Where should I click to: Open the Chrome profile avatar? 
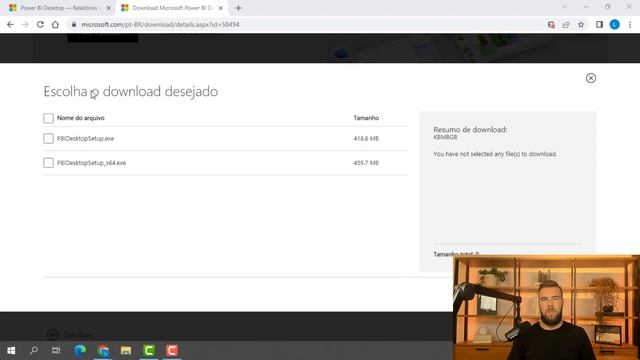coord(615,24)
